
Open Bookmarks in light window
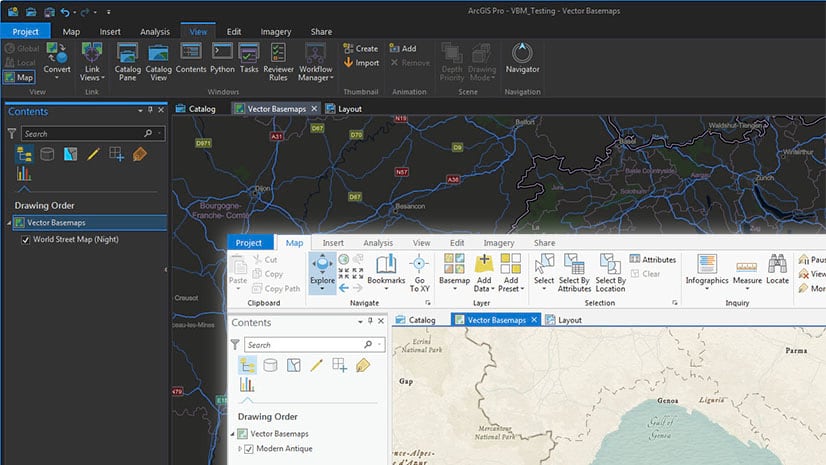[386, 272]
